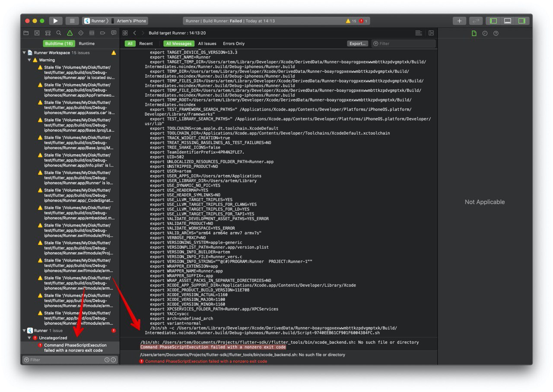Open the Source Control navigator icon

click(37, 33)
